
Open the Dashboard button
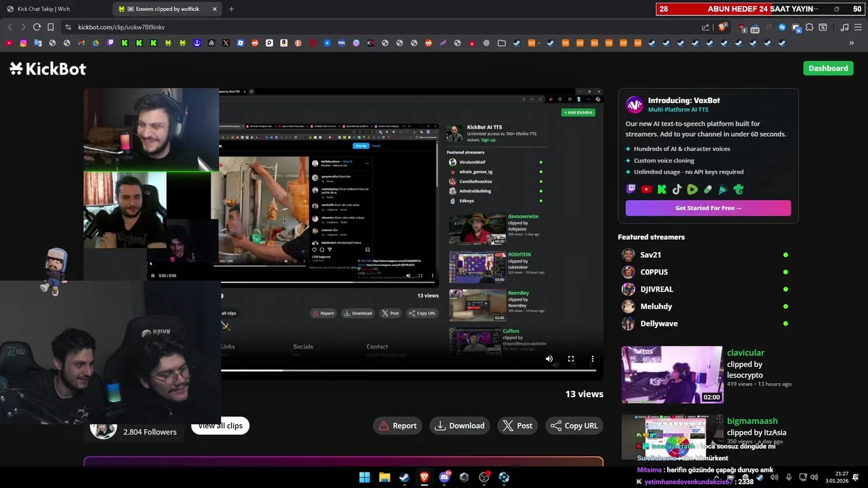click(828, 68)
